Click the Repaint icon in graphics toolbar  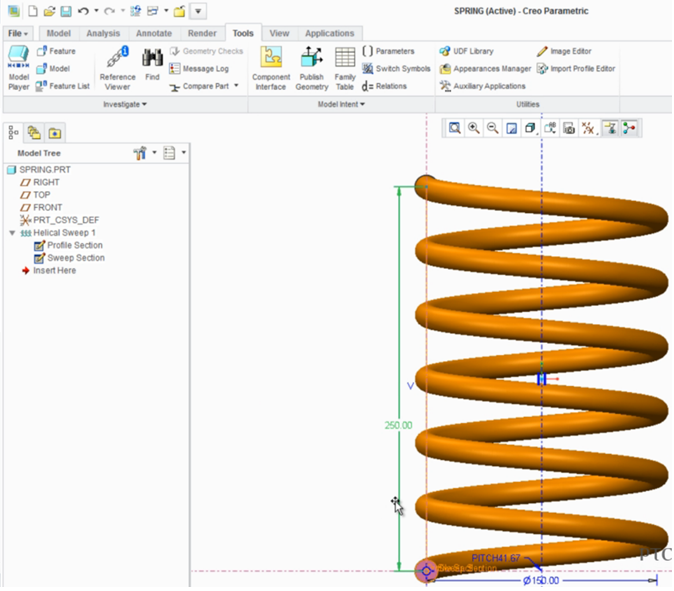tap(512, 128)
